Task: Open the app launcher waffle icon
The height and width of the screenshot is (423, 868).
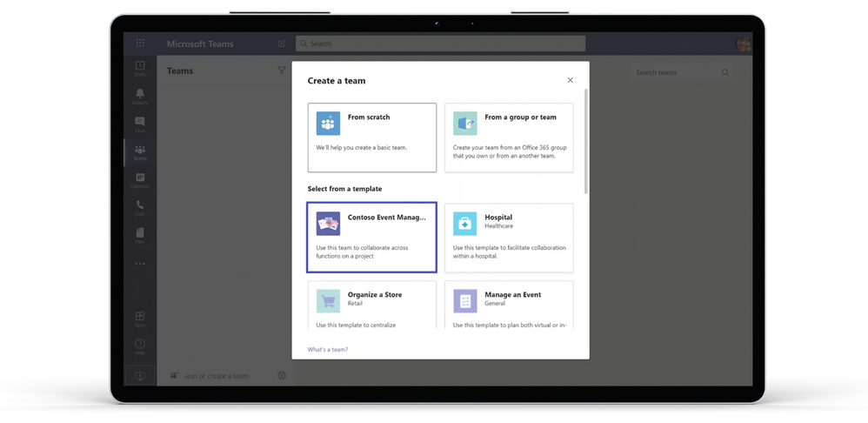Action: point(140,44)
